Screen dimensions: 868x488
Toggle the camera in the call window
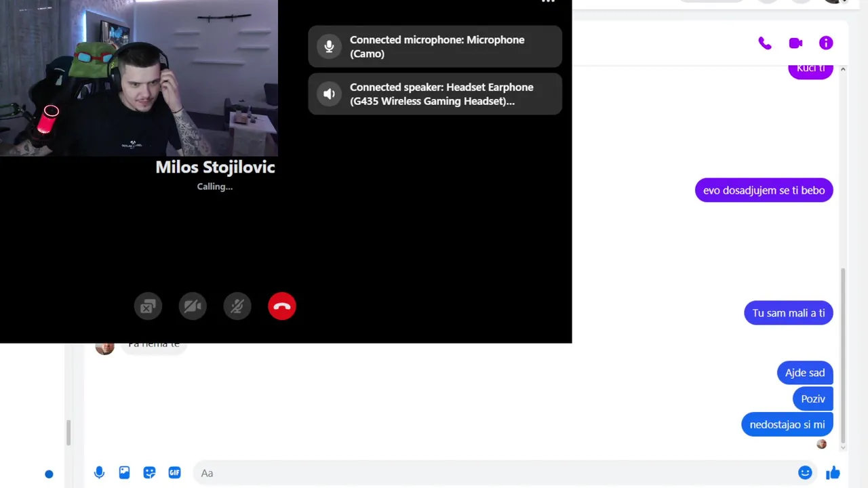point(193,306)
